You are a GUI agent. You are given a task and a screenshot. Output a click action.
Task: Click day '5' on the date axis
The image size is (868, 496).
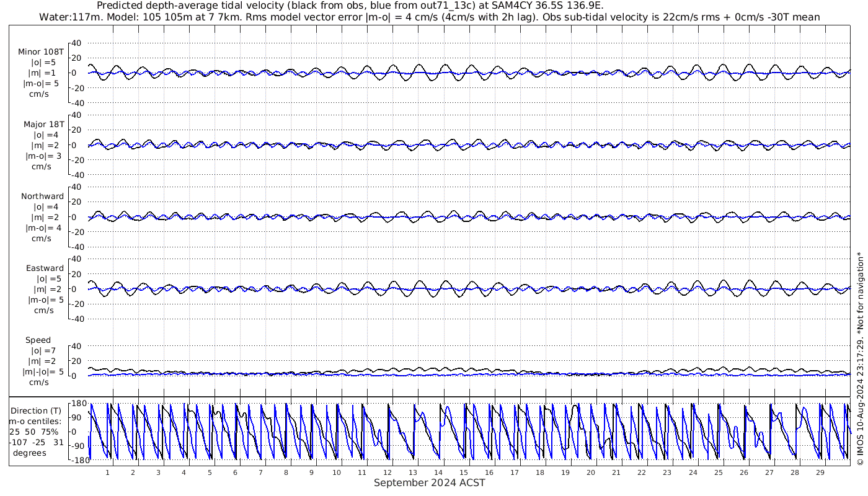[209, 472]
